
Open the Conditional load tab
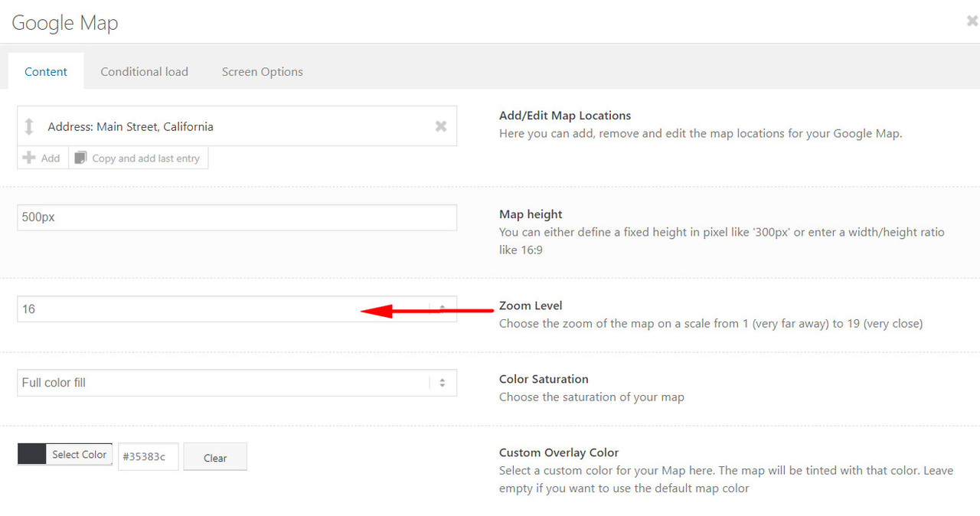click(x=144, y=71)
